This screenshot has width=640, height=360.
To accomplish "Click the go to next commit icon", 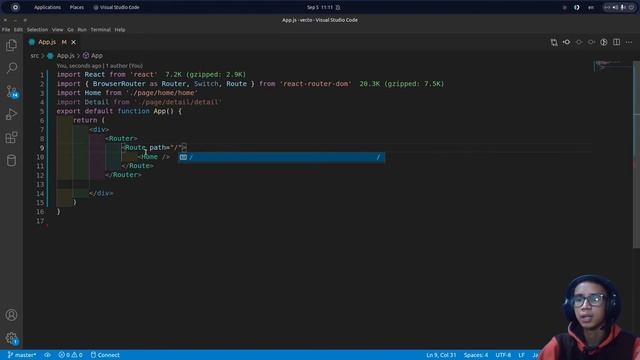I will 591,42.
